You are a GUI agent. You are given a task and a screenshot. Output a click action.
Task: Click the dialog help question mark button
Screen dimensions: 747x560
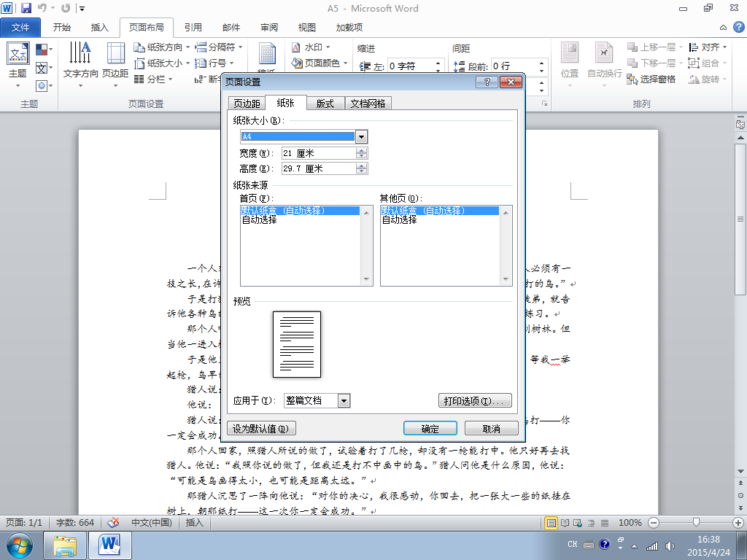click(x=487, y=82)
